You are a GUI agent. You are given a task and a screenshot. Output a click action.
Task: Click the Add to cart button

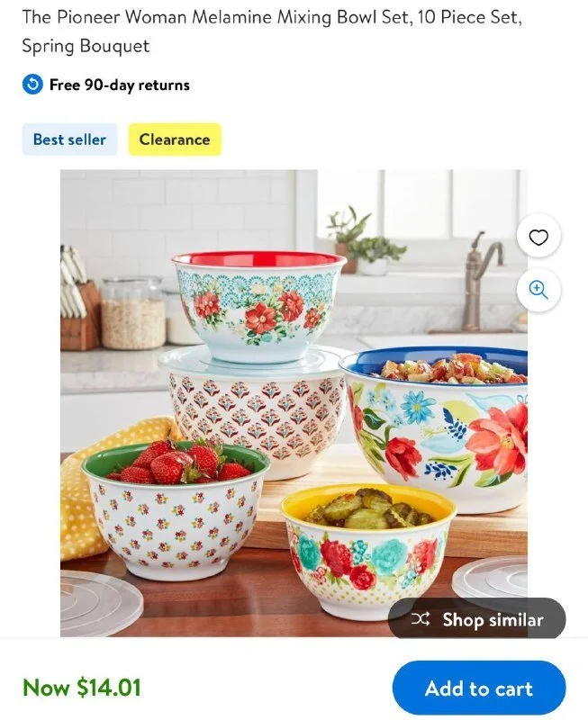point(479,688)
